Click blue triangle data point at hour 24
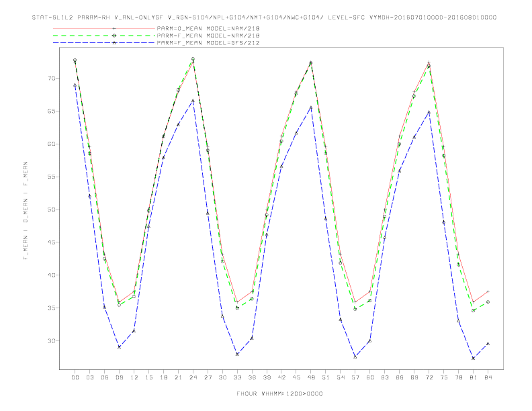The width and height of the screenshot is (532, 411). point(193,101)
